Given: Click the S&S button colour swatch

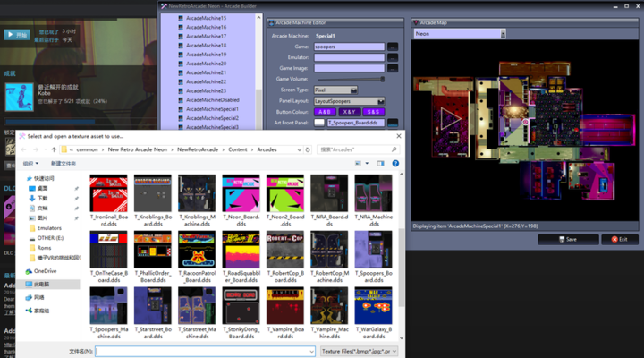Looking at the screenshot, I should pyautogui.click(x=373, y=112).
